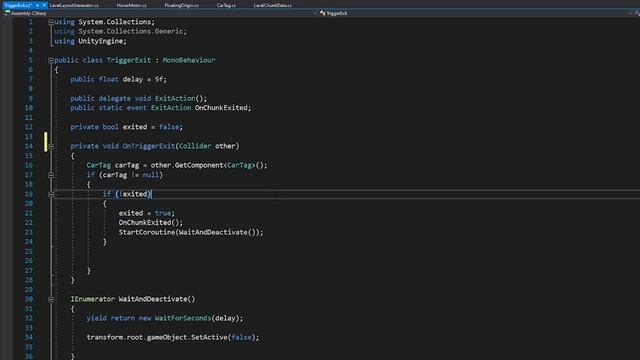The width and height of the screenshot is (640, 360).
Task: Click 'exited = true;' on line 21
Action: pos(147,213)
